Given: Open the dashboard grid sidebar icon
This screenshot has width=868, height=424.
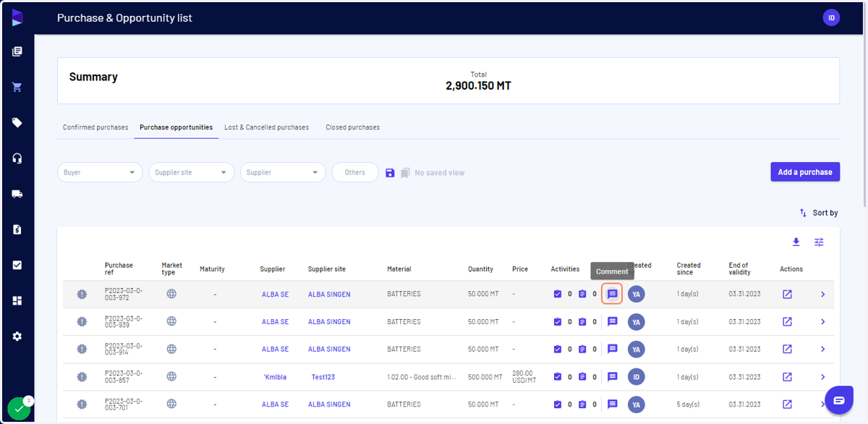Looking at the screenshot, I should click(17, 300).
